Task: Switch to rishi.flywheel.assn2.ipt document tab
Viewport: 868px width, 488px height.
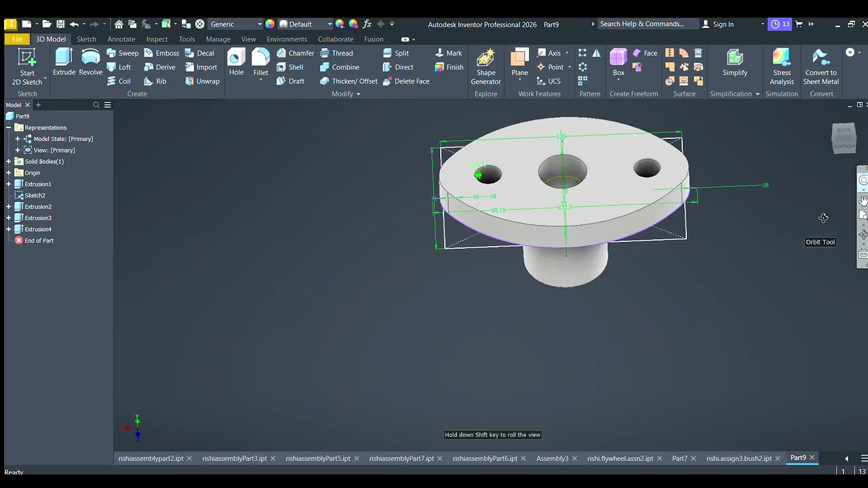Action: pyautogui.click(x=620, y=458)
